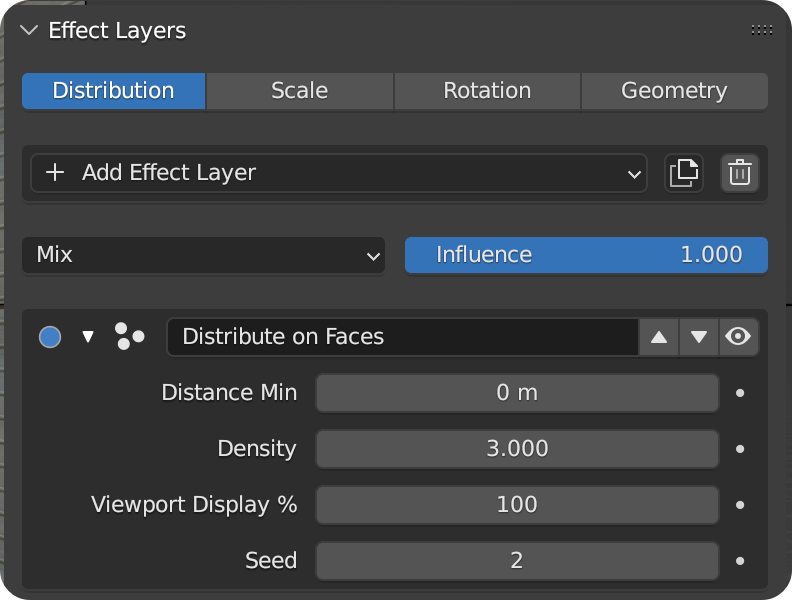
Task: Click the Distance Min value field
Action: pos(517,393)
